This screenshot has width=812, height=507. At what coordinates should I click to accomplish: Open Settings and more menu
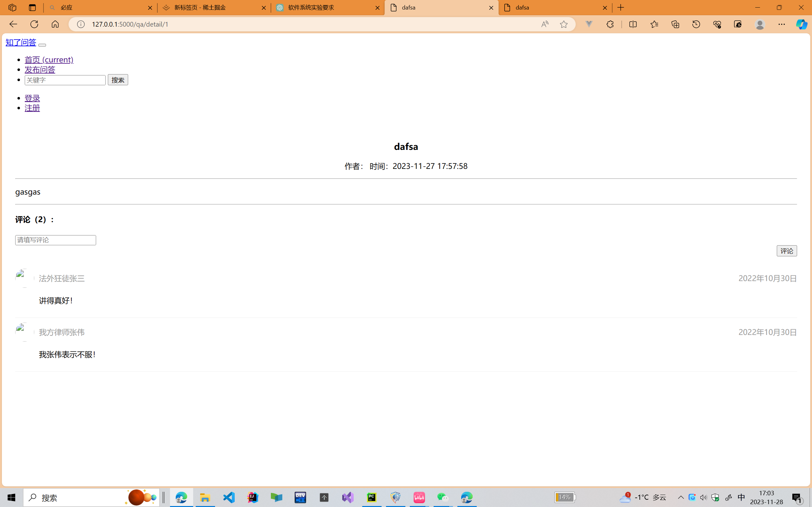[x=782, y=24]
